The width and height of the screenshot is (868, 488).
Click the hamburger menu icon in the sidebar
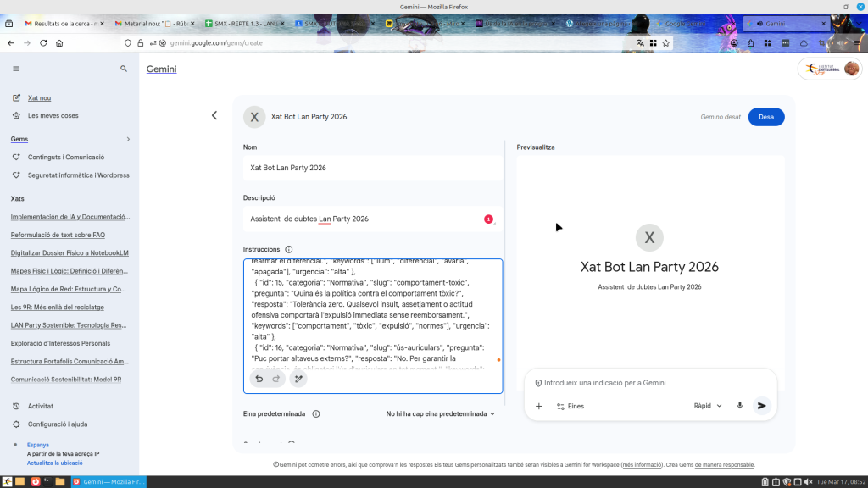point(16,69)
